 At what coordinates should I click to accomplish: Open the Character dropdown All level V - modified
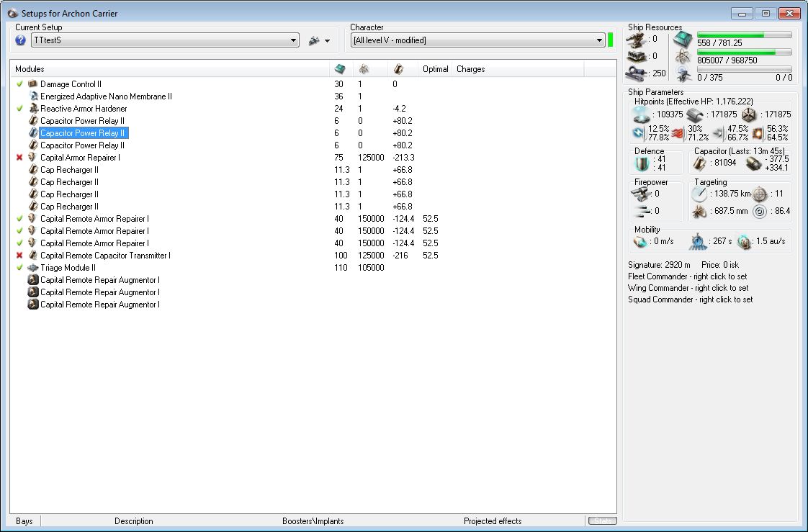tap(477, 40)
